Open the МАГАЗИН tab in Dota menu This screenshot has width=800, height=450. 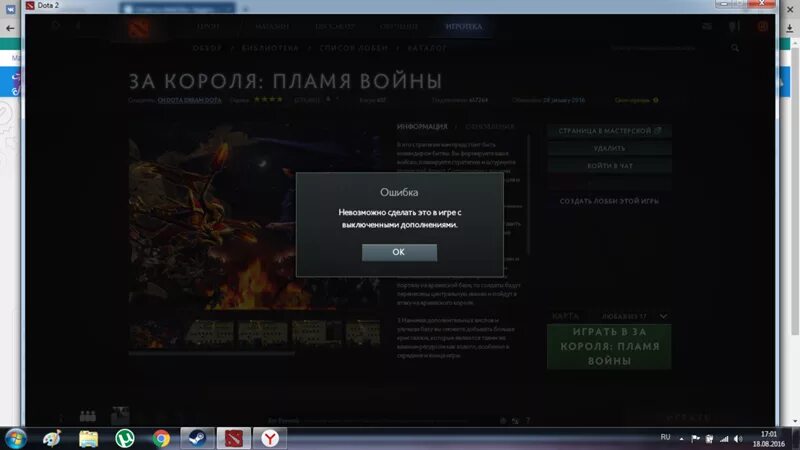click(272, 27)
